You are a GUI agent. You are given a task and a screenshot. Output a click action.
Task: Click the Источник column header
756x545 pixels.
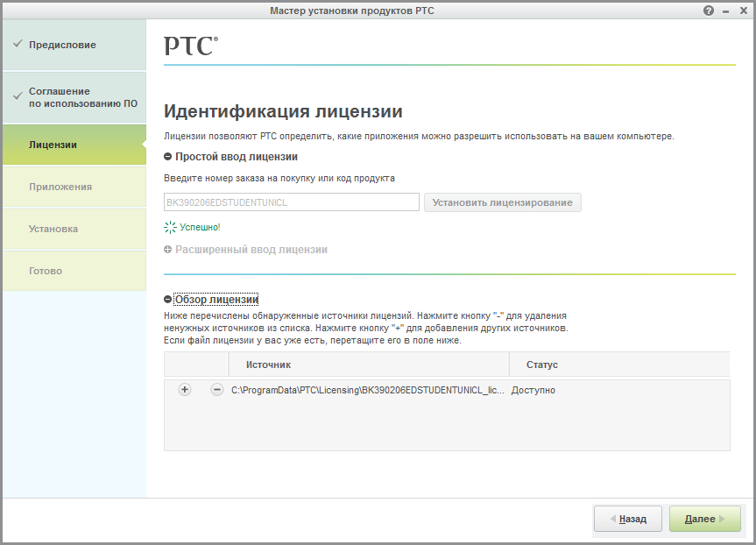tap(368, 365)
